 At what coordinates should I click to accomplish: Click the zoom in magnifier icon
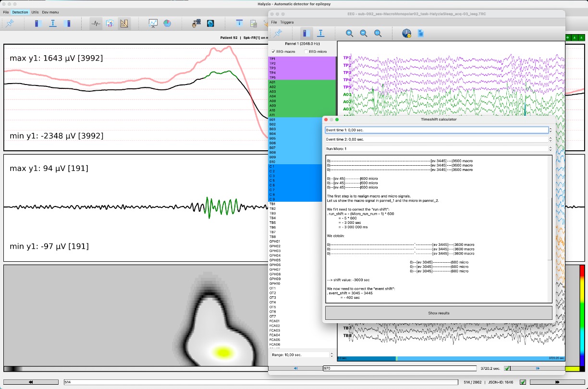pos(349,33)
